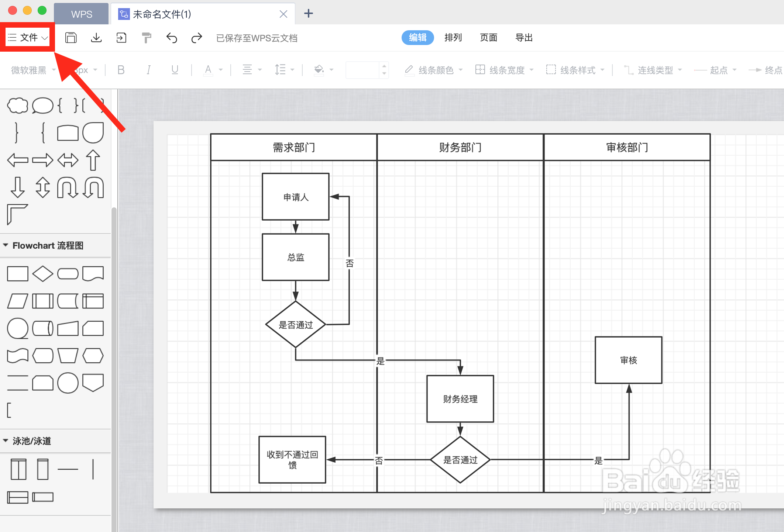Choose the vertical swimlane pool shape

click(x=18, y=469)
